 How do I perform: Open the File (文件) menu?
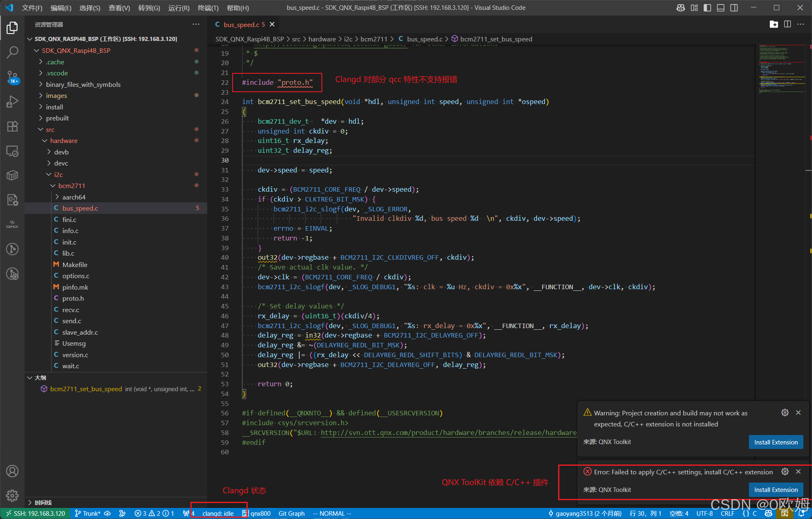click(x=32, y=8)
